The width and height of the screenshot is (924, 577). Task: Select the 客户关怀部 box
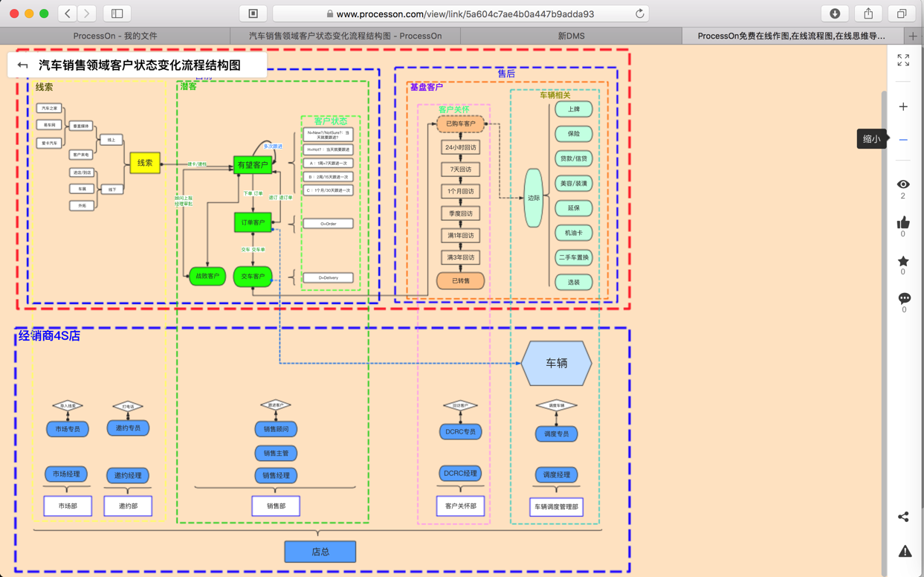click(x=460, y=506)
